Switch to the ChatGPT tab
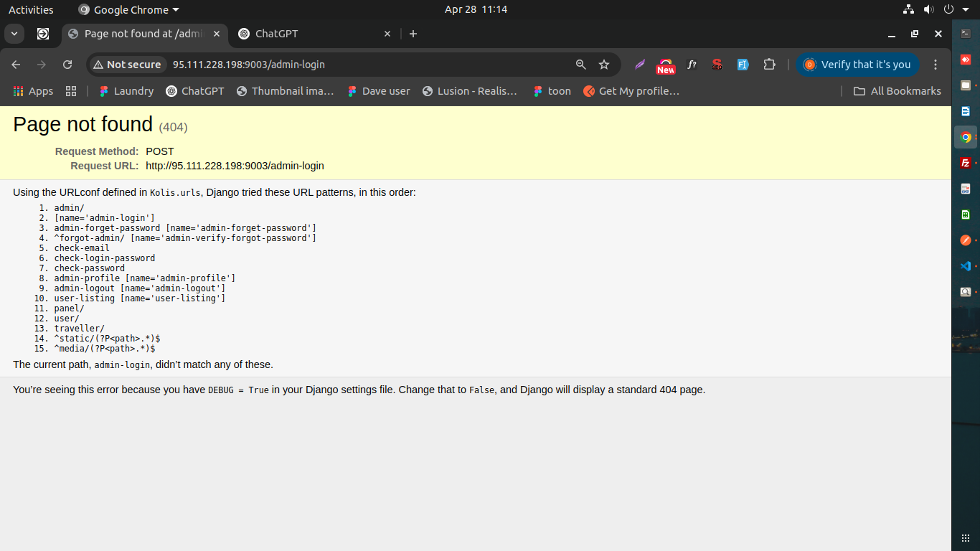Screen dimensions: 980x551 click(x=308, y=34)
